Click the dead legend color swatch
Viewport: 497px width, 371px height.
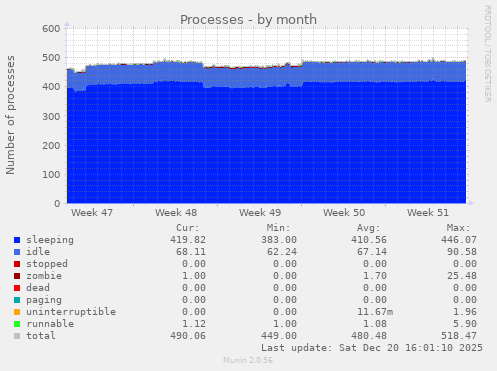(17, 288)
